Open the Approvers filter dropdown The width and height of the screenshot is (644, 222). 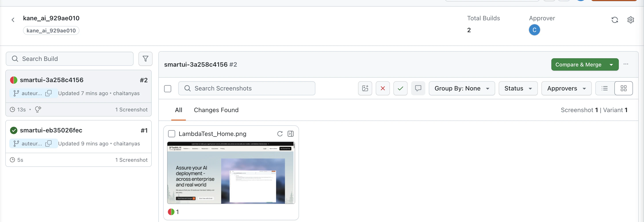click(x=566, y=88)
